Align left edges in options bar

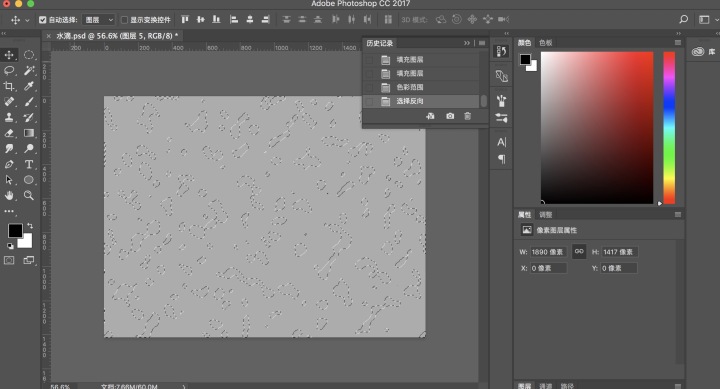pos(234,19)
